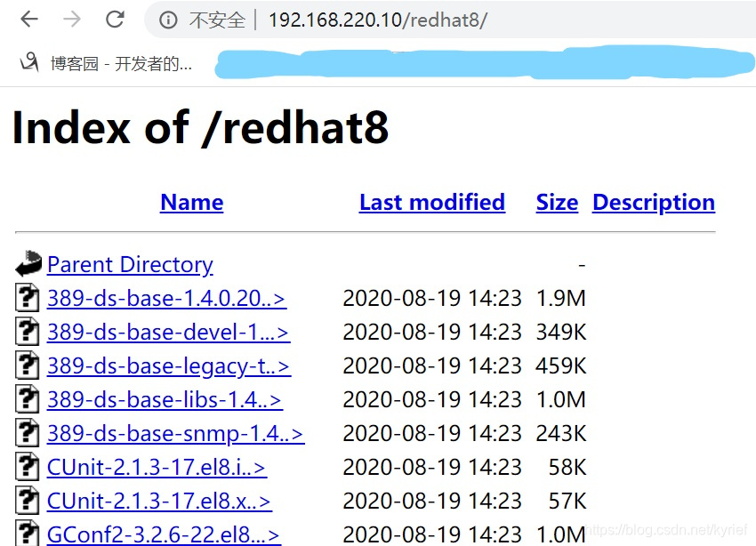Open the 389-ds-base-legacy-t package link

[169, 366]
